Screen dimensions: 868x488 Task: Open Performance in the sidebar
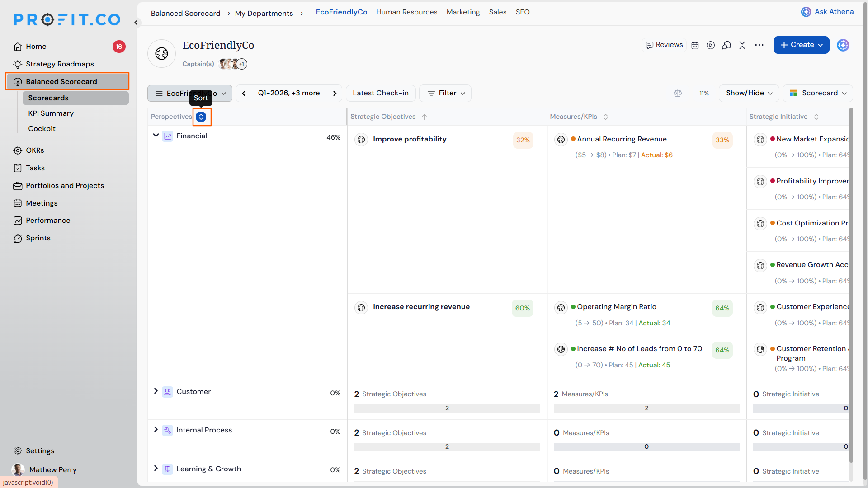pyautogui.click(x=48, y=221)
